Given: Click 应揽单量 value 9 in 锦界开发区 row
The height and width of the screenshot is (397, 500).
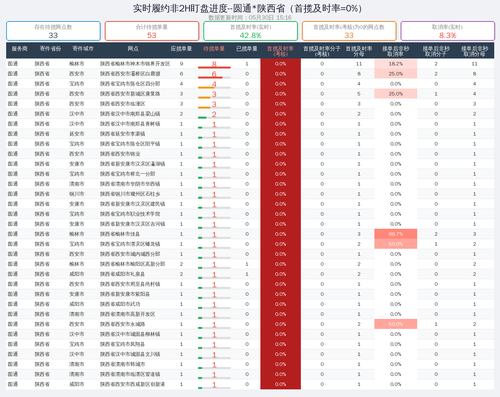Looking at the screenshot, I should (x=181, y=64).
